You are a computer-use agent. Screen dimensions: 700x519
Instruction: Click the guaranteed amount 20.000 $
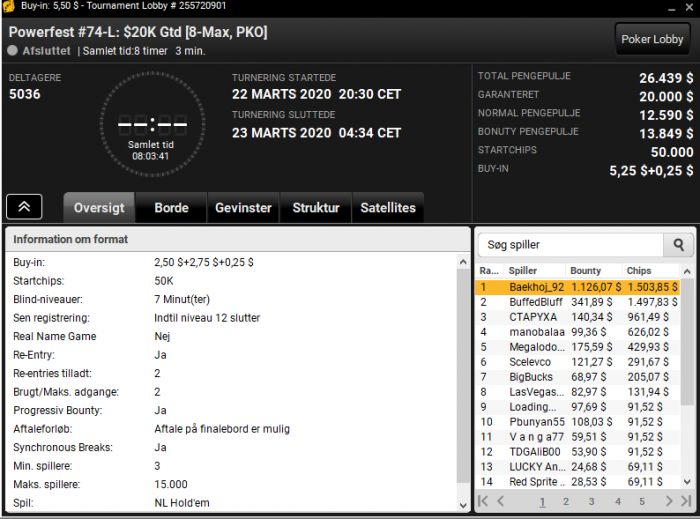click(666, 96)
